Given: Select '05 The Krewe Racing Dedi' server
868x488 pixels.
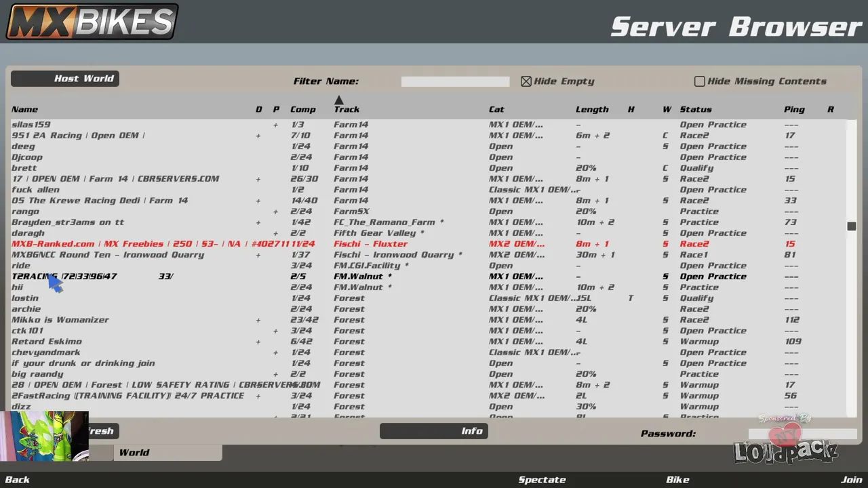Looking at the screenshot, I should coord(429,201).
